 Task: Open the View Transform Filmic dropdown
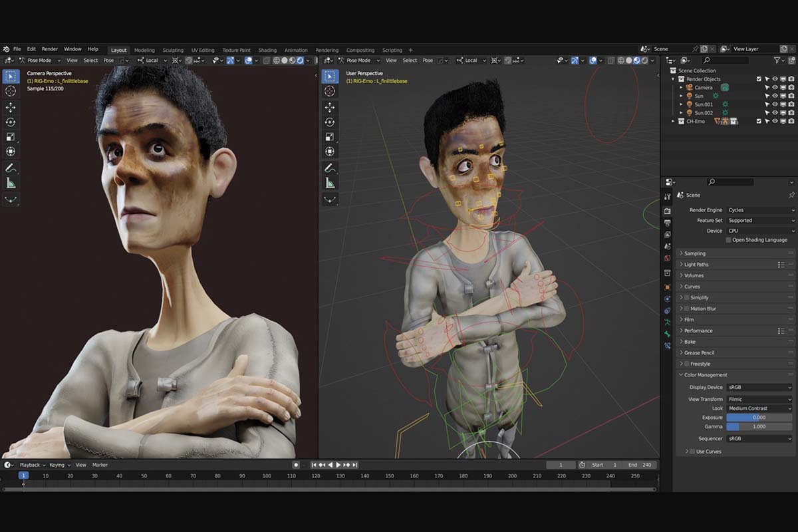click(760, 399)
